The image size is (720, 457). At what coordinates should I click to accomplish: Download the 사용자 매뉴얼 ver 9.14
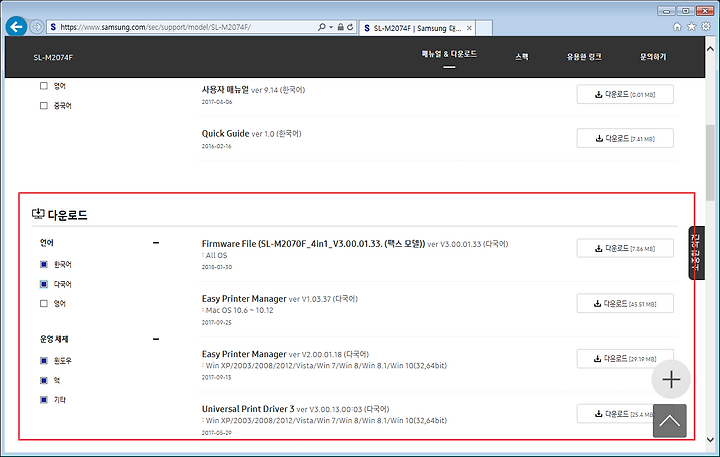[625, 94]
